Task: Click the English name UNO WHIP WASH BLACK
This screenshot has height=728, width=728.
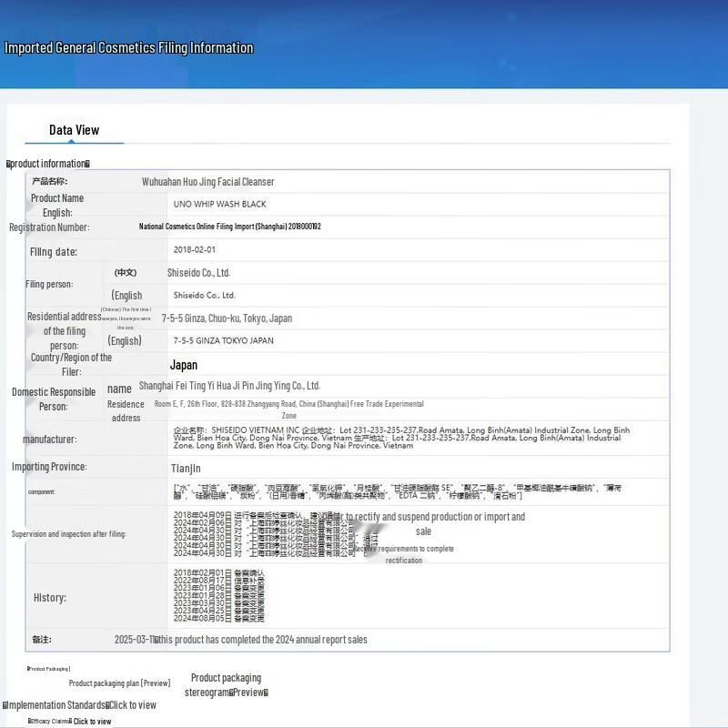Action: point(219,205)
